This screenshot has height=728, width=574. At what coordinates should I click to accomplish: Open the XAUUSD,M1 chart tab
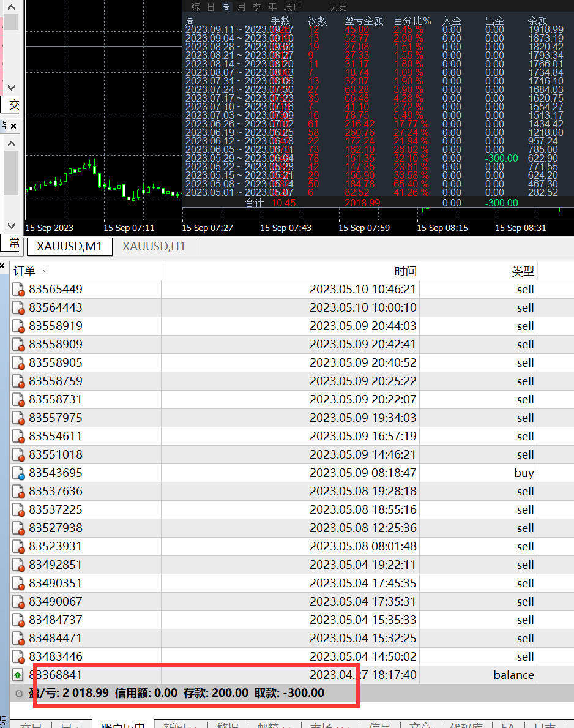click(x=69, y=247)
